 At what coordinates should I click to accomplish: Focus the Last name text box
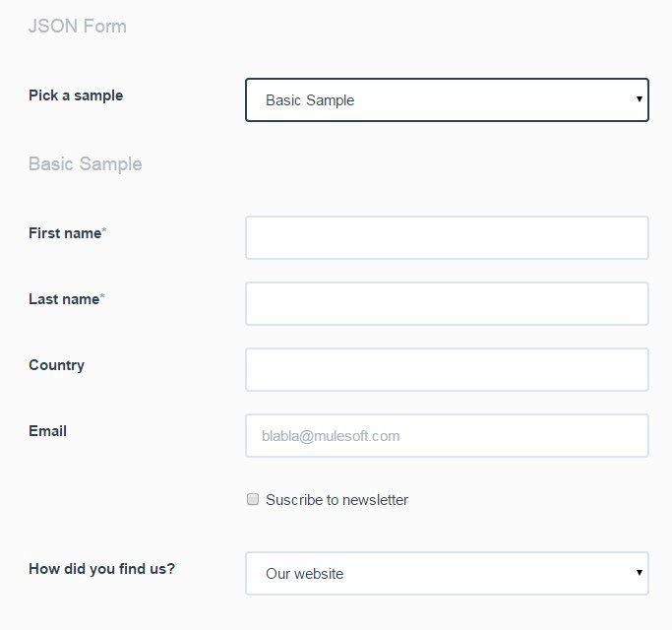click(447, 304)
